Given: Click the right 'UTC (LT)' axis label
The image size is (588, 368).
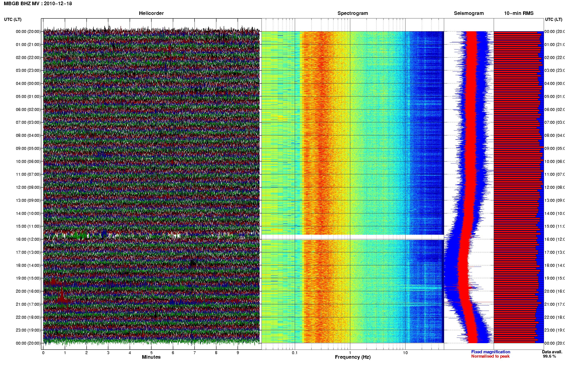Looking at the screenshot, I should pos(553,19).
